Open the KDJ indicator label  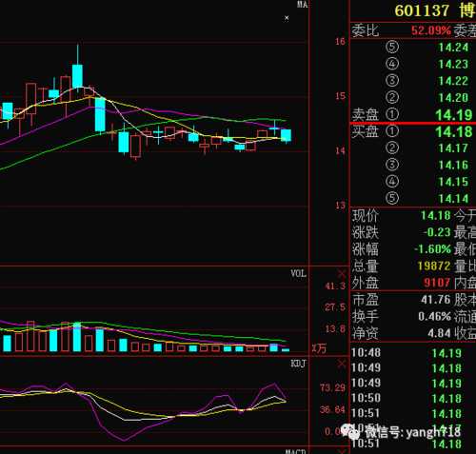click(x=298, y=364)
